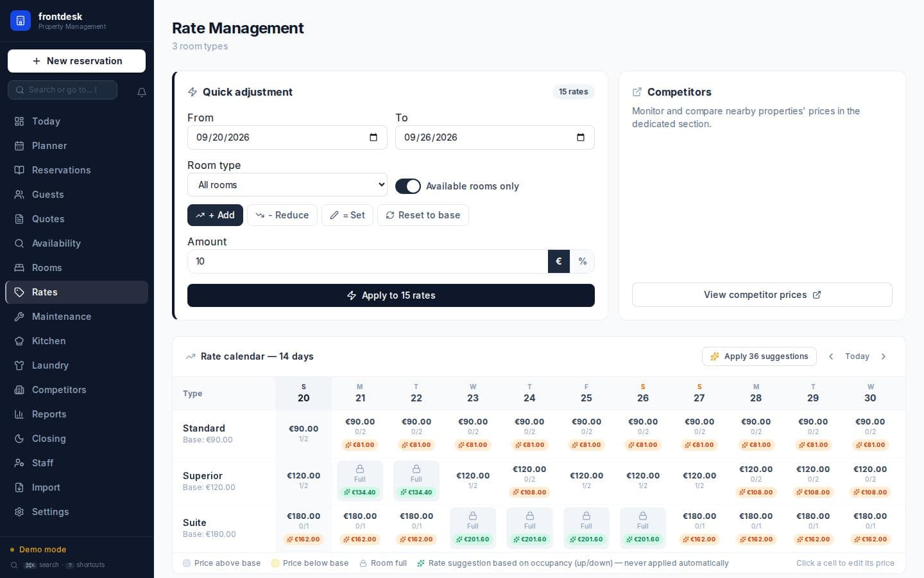Click the Rate calendar trend icon
The width and height of the screenshot is (924, 578).
[191, 356]
